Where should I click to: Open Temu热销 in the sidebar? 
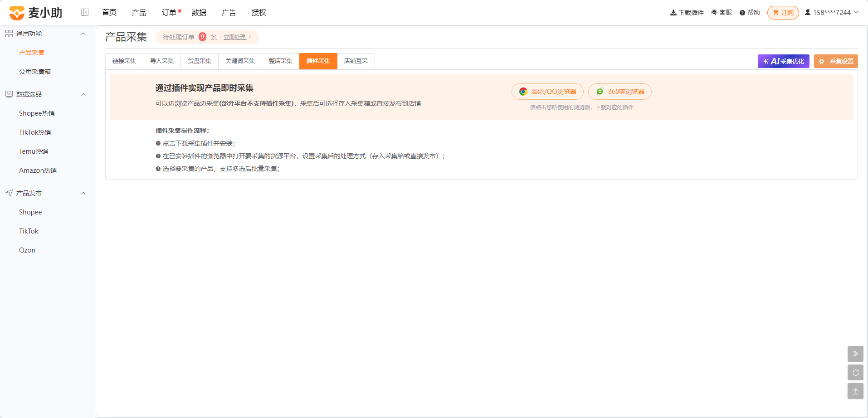point(34,151)
